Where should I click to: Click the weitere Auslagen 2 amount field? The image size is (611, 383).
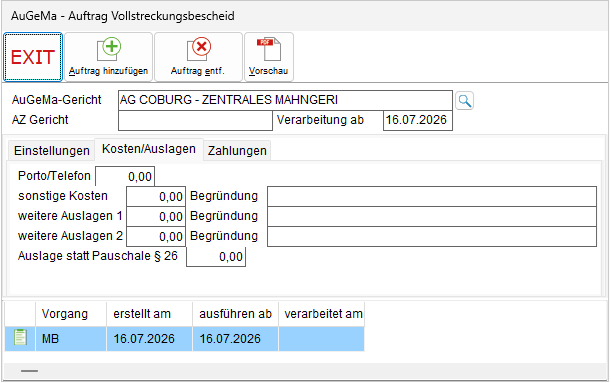[x=156, y=237]
